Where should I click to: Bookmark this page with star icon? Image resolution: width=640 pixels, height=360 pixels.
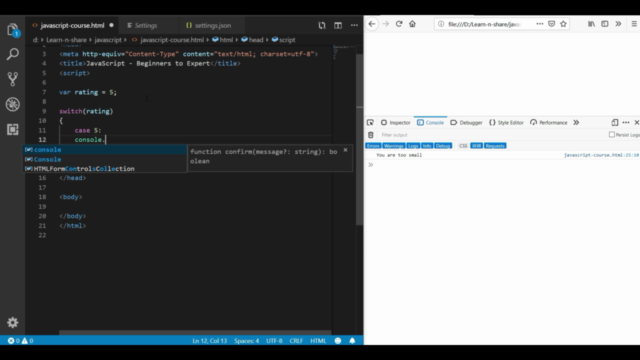563,24
